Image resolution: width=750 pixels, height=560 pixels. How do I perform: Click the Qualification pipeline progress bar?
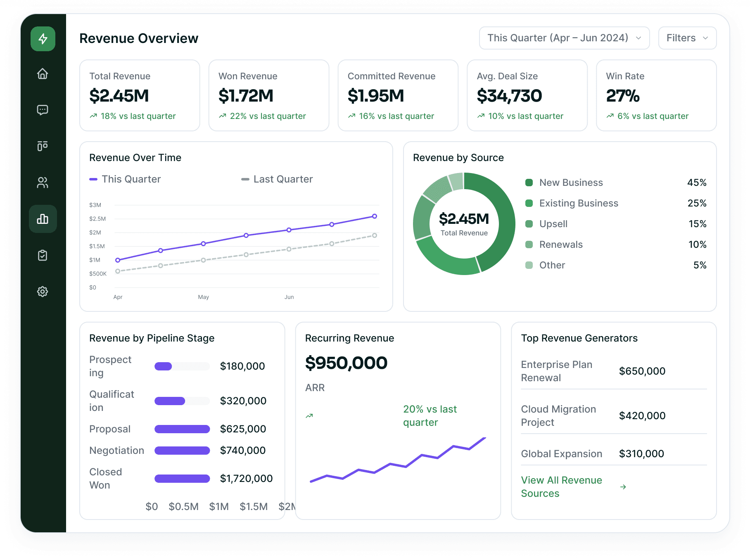click(182, 401)
